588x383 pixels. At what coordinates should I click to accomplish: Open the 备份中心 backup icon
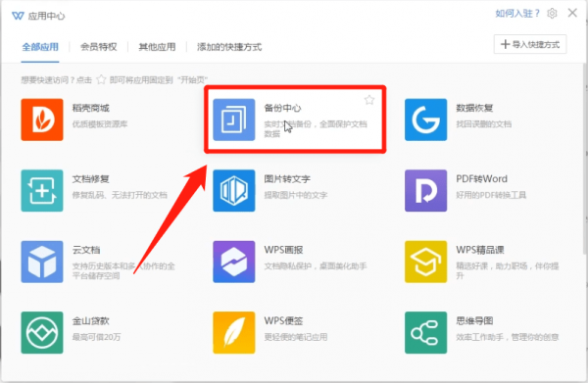click(x=234, y=120)
